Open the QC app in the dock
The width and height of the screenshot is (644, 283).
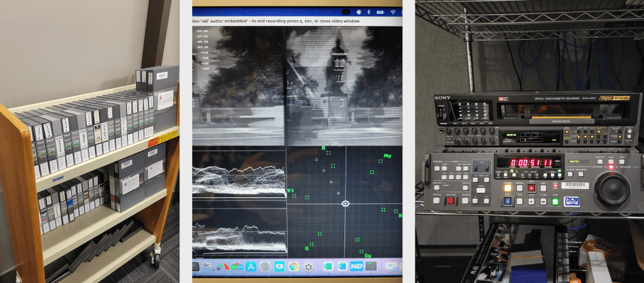coord(206,266)
